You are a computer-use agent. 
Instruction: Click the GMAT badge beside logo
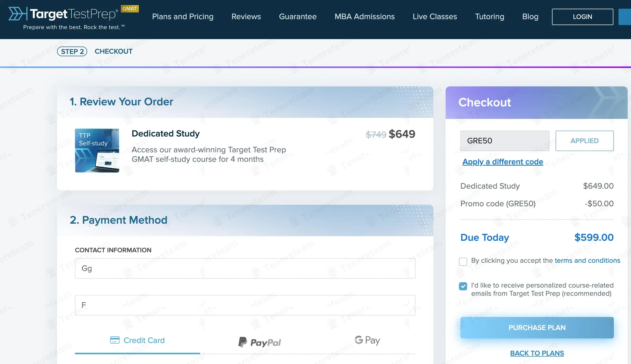tap(130, 9)
